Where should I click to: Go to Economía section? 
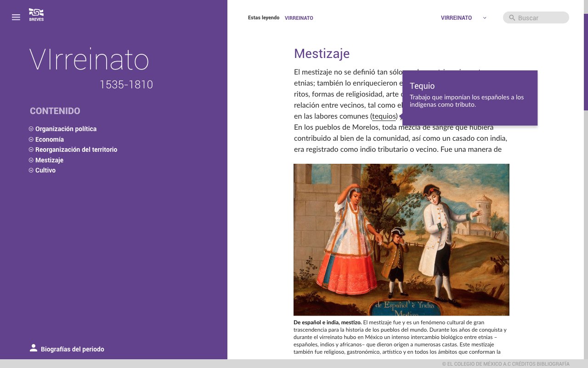tap(50, 139)
